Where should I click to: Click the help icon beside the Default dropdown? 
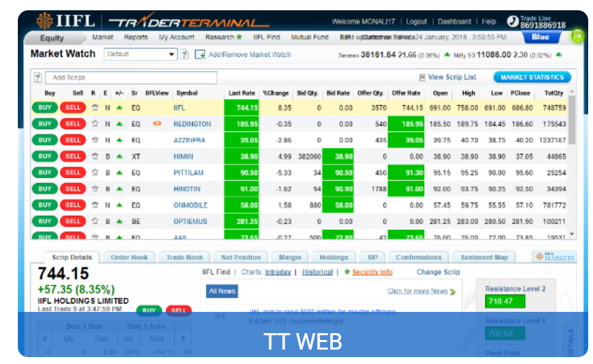(x=185, y=54)
